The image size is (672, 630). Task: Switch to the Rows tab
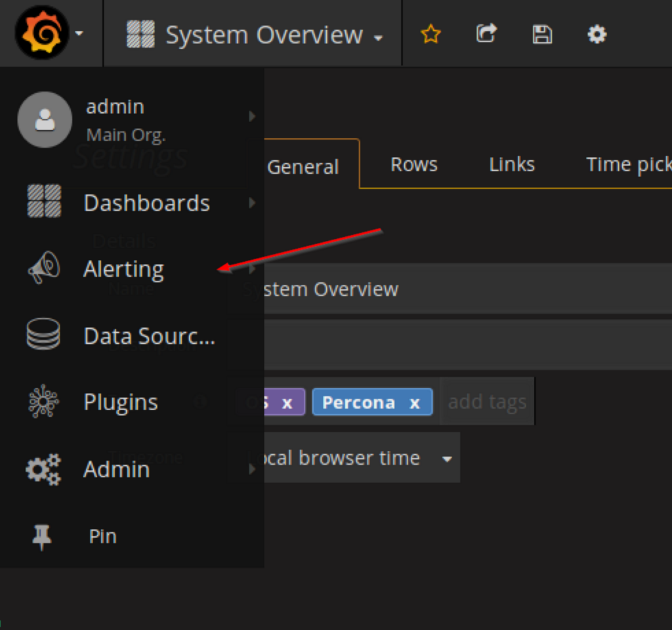[x=413, y=164]
